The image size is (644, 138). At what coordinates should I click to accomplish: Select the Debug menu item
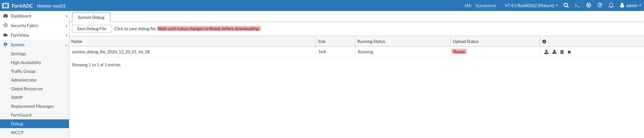pyautogui.click(x=34, y=124)
